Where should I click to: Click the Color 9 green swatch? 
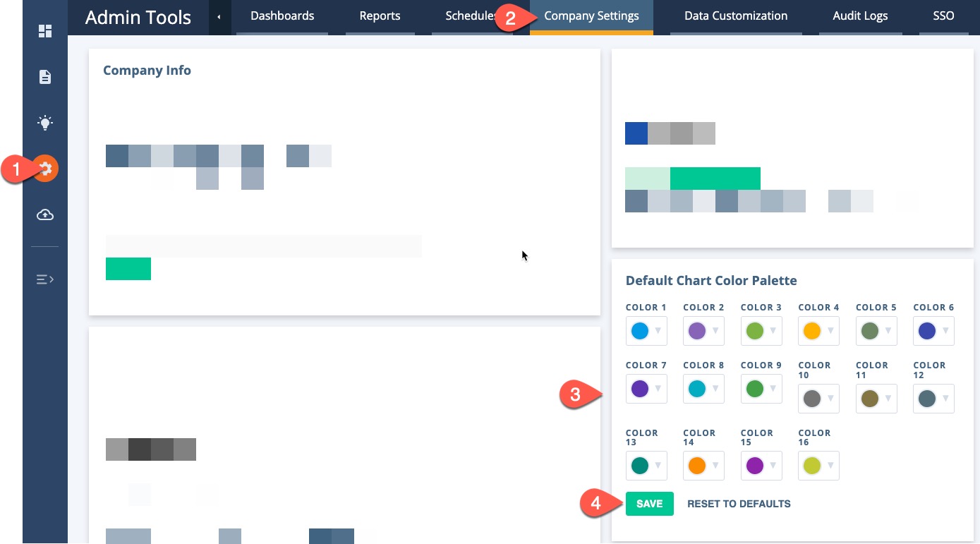pyautogui.click(x=755, y=389)
